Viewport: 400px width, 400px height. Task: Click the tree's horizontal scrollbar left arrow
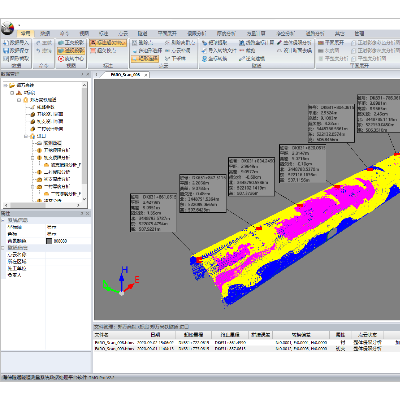coord(6,205)
